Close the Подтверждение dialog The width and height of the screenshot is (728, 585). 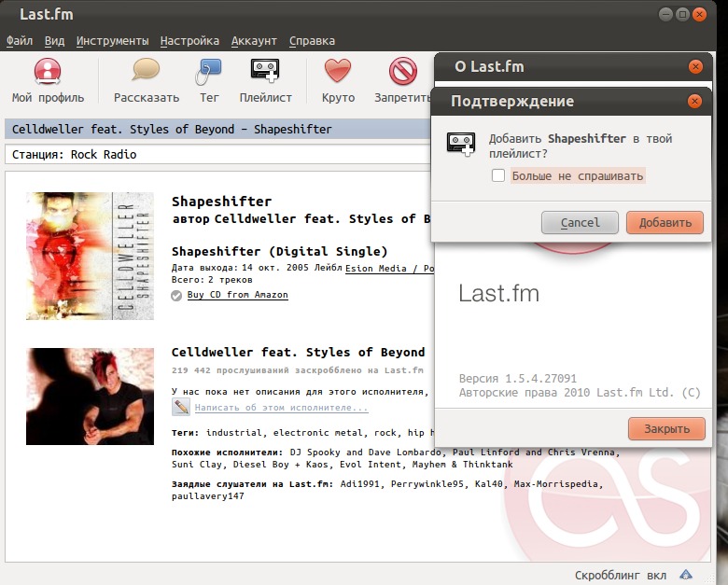[x=694, y=101]
